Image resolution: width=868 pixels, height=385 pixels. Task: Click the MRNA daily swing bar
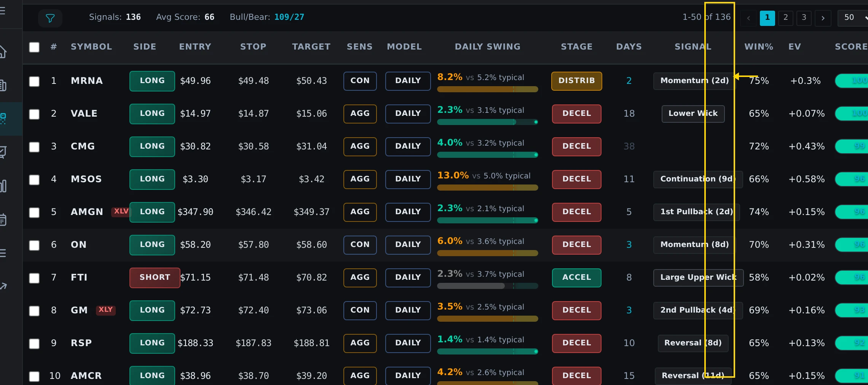pyautogui.click(x=487, y=89)
